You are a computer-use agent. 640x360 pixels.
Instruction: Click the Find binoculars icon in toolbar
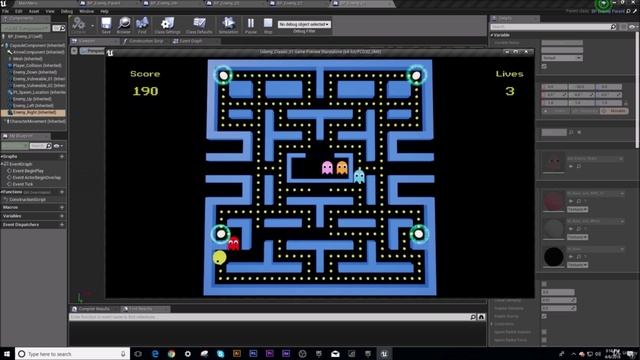[x=142, y=25]
